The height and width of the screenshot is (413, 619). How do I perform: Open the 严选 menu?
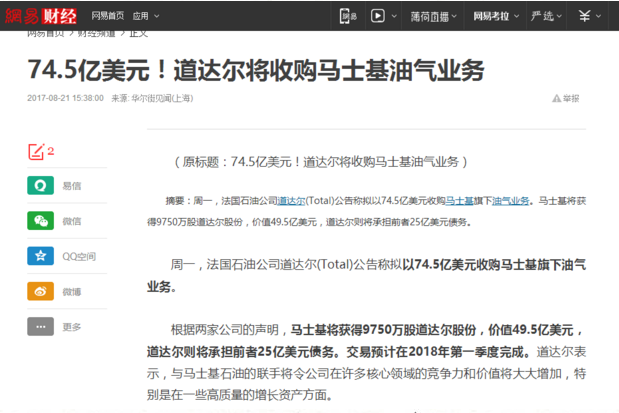tap(542, 16)
